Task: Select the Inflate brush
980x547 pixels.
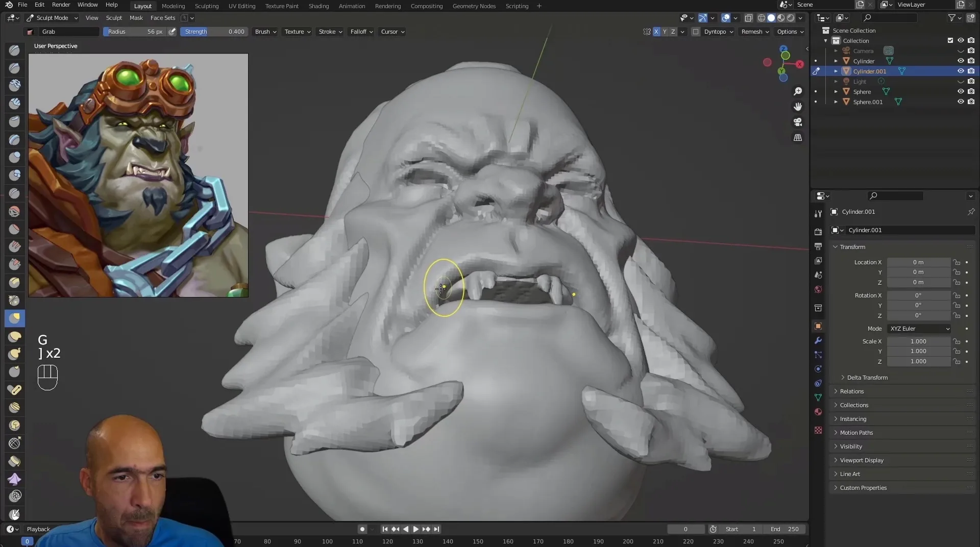Action: click(14, 157)
